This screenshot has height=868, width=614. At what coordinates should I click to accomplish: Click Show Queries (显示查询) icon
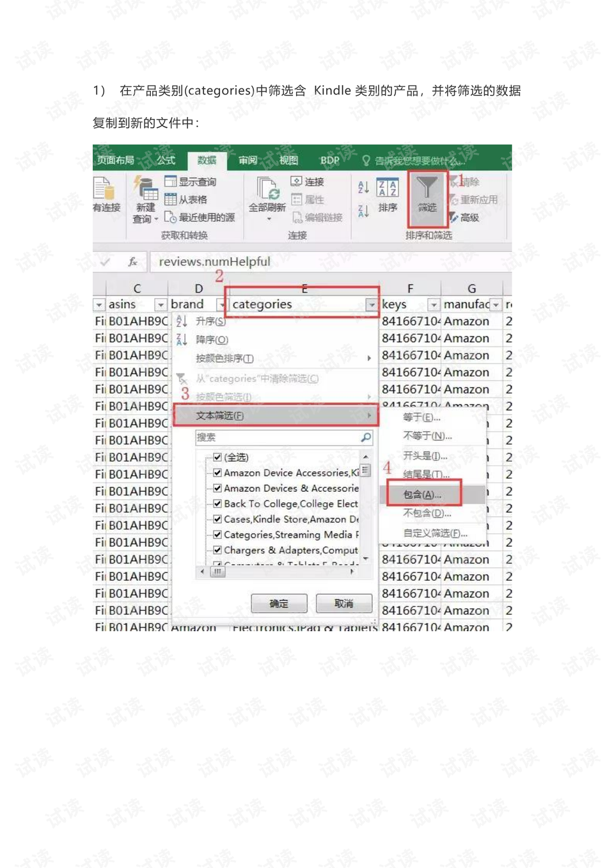(170, 182)
